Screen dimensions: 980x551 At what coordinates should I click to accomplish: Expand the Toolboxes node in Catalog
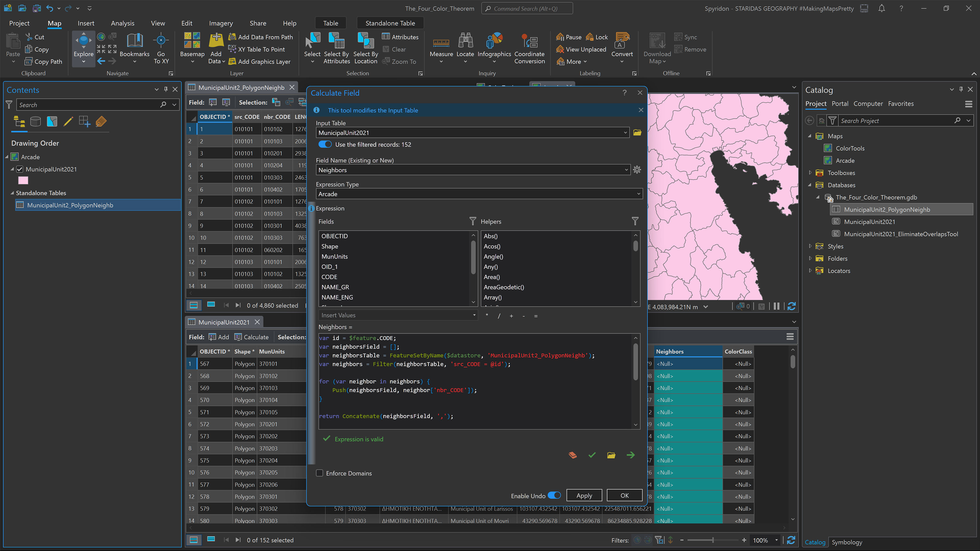click(x=810, y=173)
